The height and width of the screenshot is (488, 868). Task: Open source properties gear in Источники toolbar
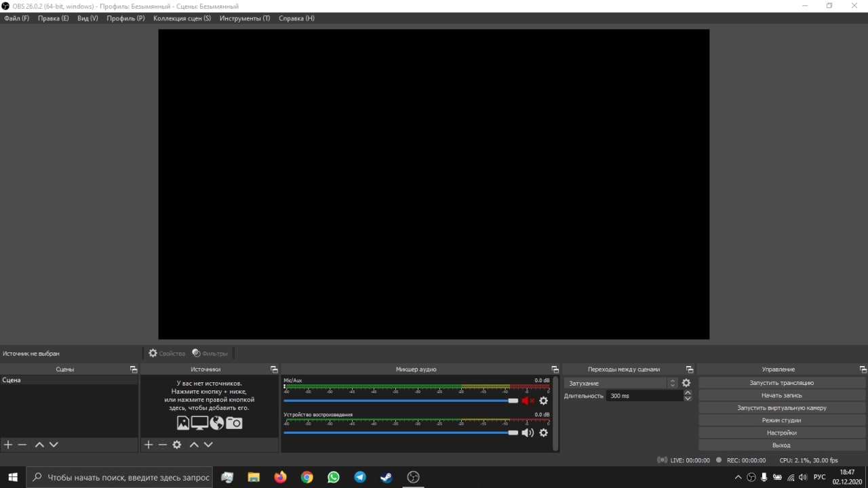tap(177, 445)
